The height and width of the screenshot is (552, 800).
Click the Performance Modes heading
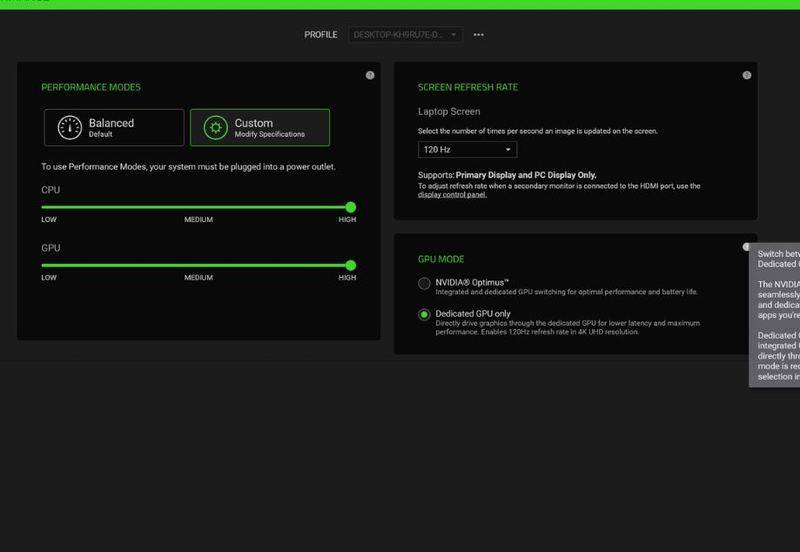pos(91,87)
